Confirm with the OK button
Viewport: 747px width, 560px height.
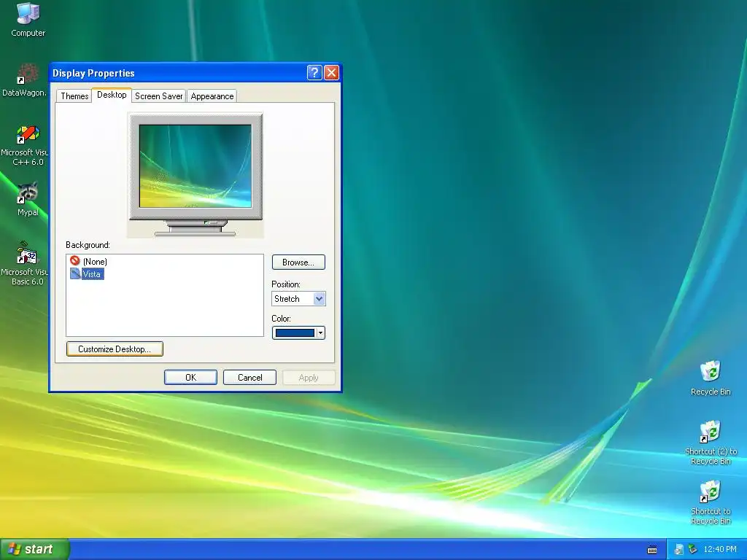(x=190, y=378)
